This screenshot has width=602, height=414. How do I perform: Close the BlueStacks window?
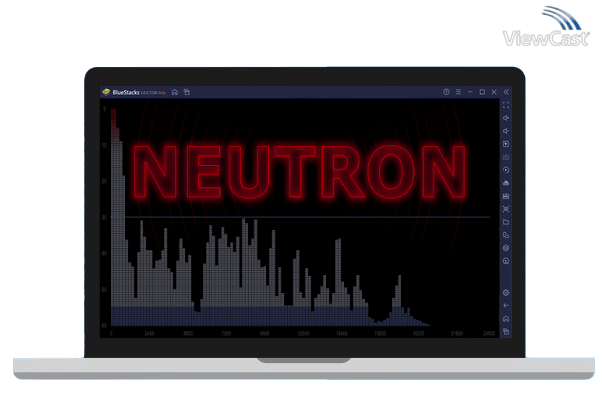click(494, 92)
